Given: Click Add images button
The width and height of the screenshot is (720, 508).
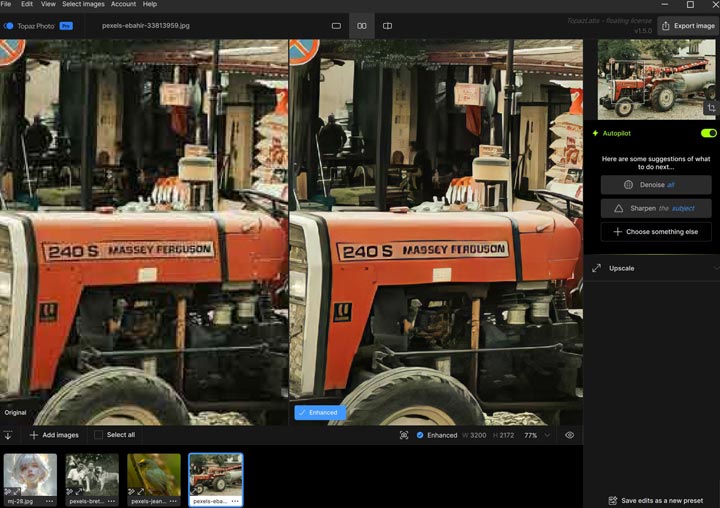Looking at the screenshot, I should (54, 435).
